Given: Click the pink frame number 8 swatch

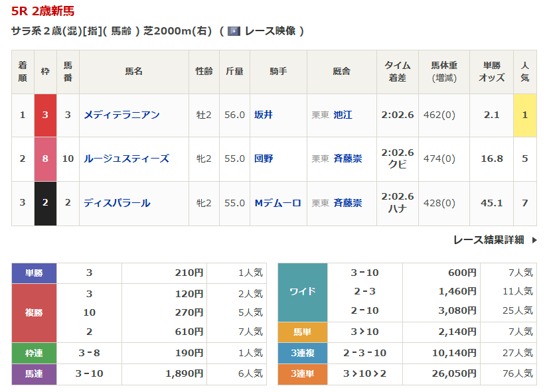Looking at the screenshot, I should pyautogui.click(x=45, y=159).
